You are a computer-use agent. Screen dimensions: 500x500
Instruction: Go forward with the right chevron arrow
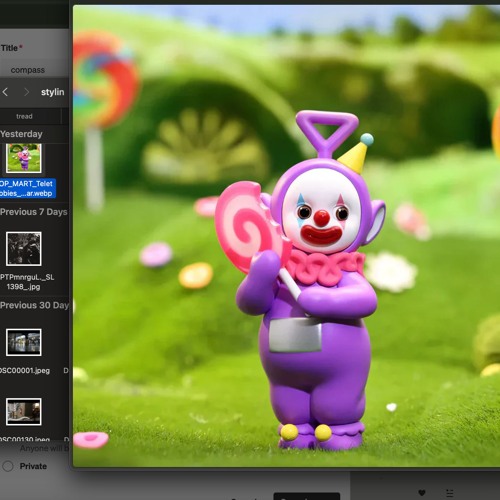tap(27, 92)
